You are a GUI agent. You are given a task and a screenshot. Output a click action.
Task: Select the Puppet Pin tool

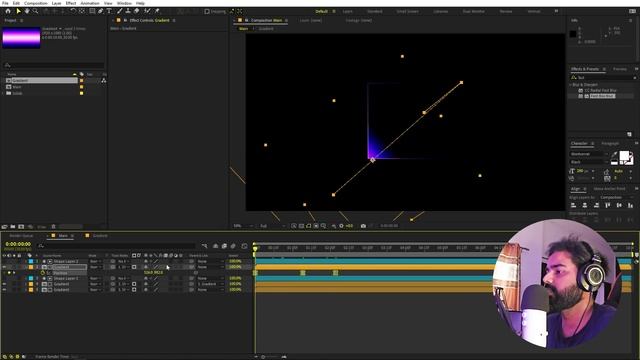[157, 11]
